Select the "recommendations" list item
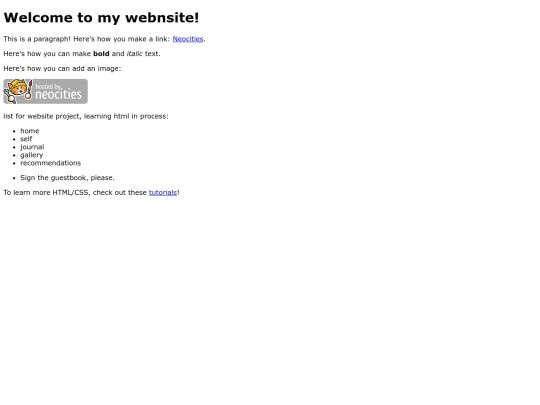The height and width of the screenshot is (405, 540). (51, 163)
